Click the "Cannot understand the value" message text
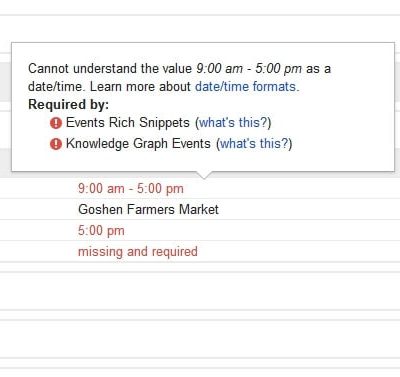The width and height of the screenshot is (400, 377). pos(110,69)
